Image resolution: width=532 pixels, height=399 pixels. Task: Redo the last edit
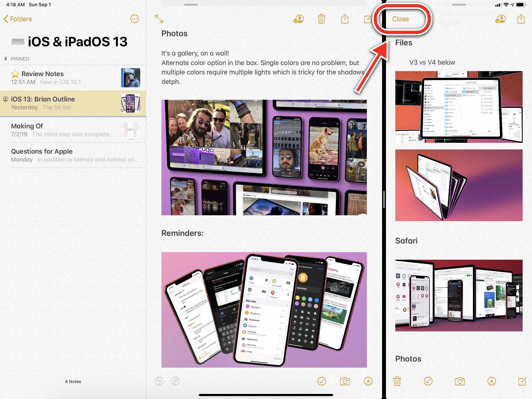(x=175, y=381)
